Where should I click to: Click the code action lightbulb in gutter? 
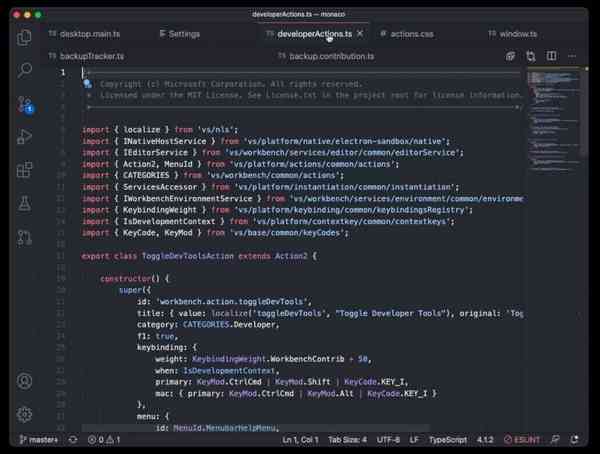pyautogui.click(x=88, y=84)
